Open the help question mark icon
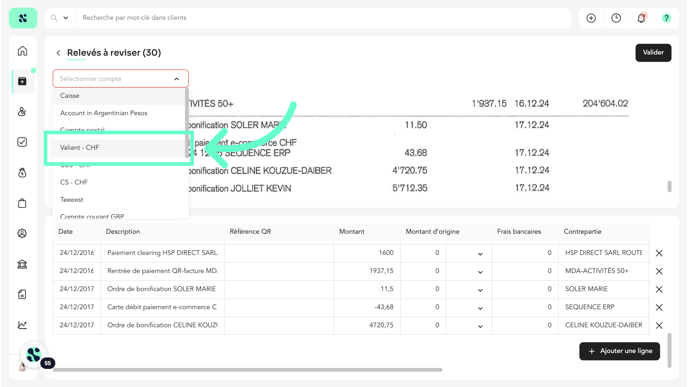 click(x=666, y=18)
